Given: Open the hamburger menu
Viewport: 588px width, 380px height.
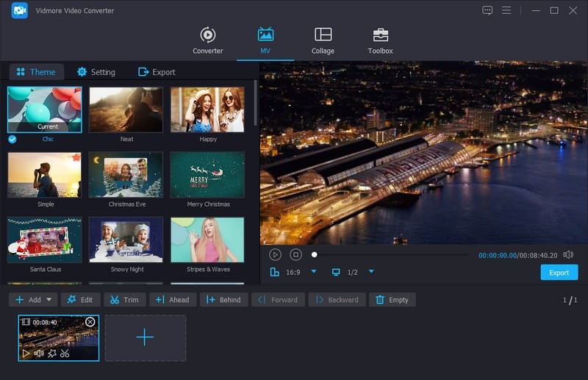Looking at the screenshot, I should click(x=506, y=10).
